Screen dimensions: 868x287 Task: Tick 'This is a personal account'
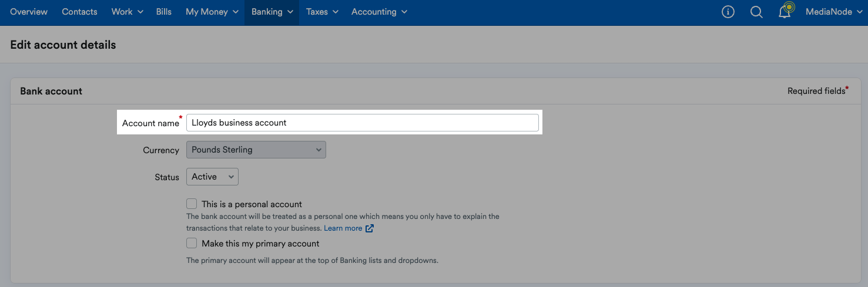[x=192, y=204]
